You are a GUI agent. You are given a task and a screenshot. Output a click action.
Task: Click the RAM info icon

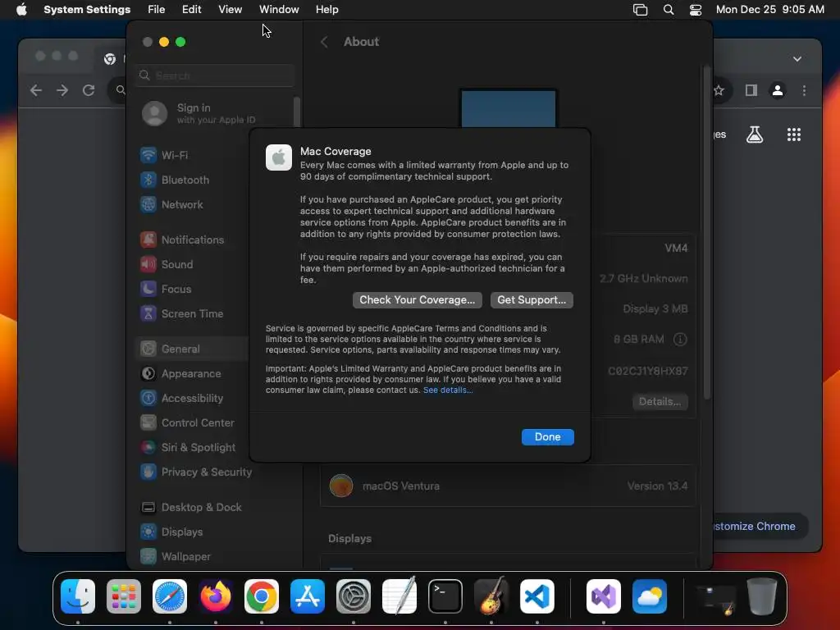coord(680,339)
